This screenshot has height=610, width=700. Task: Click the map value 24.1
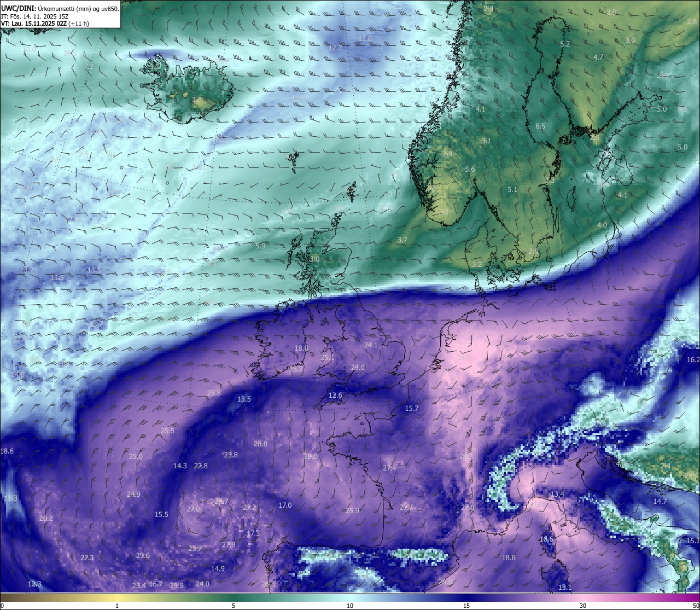[x=371, y=345]
